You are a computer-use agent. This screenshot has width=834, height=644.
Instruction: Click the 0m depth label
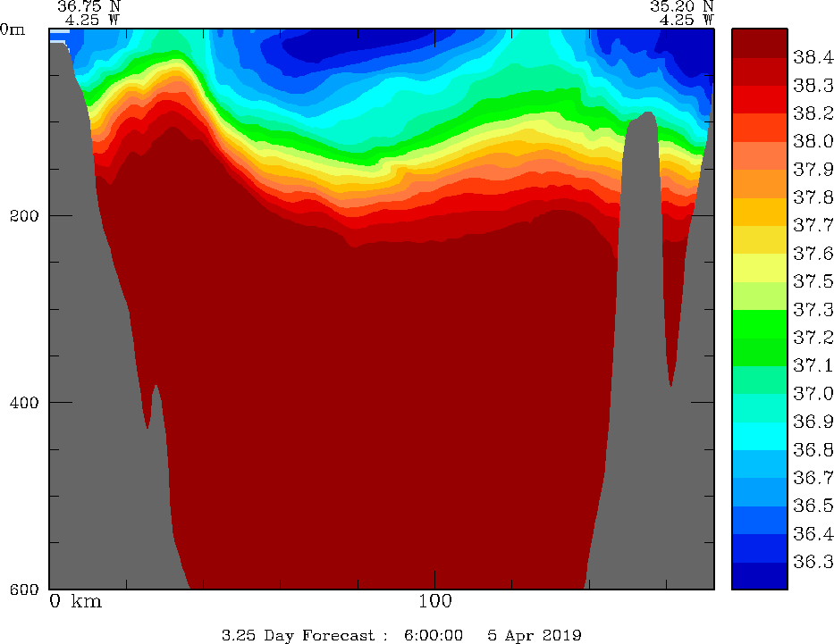point(13,29)
